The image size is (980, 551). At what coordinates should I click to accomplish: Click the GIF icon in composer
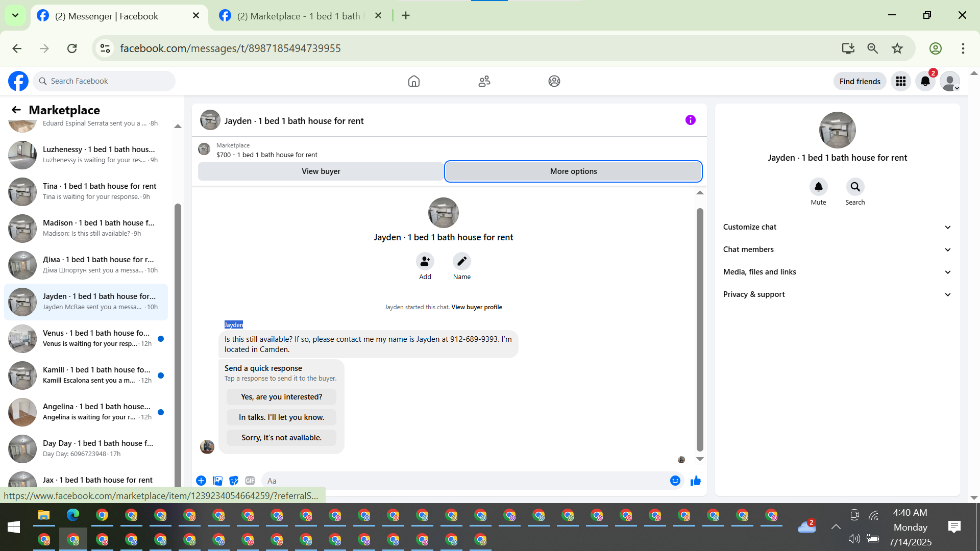[250, 481]
